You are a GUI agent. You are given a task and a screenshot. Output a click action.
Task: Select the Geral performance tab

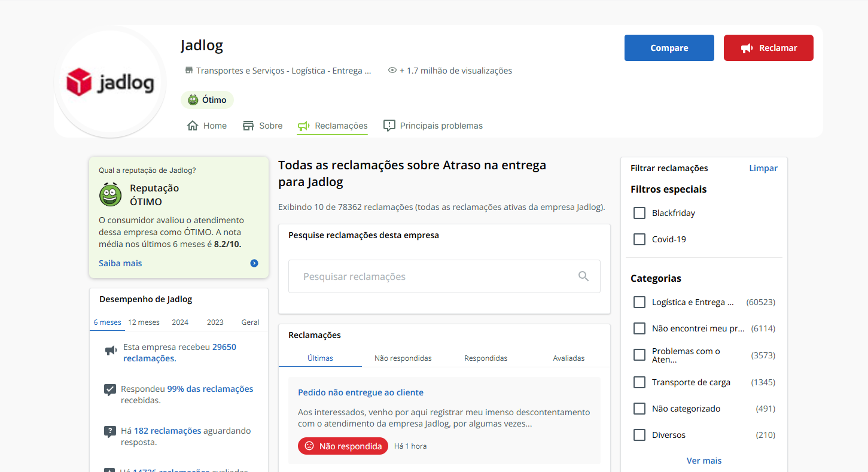click(250, 322)
